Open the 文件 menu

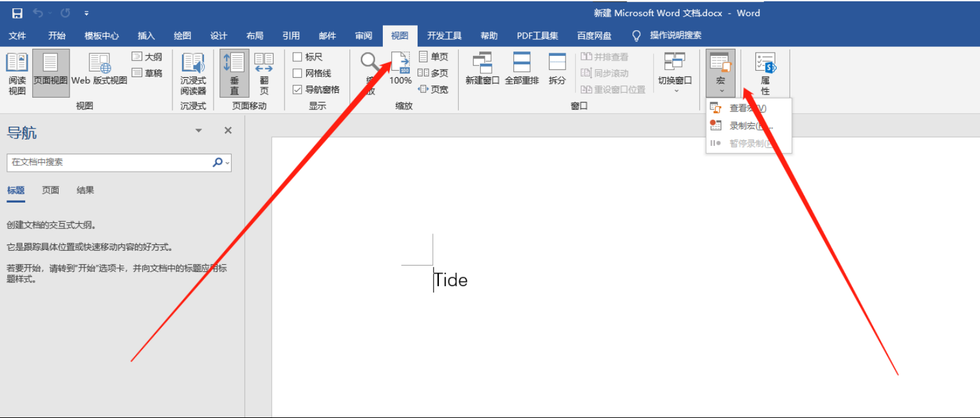click(x=17, y=35)
